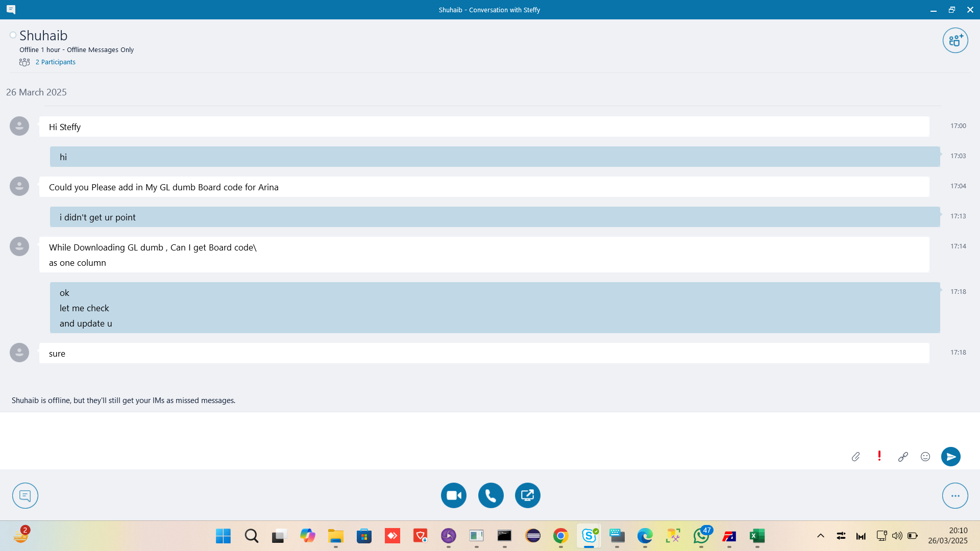The width and height of the screenshot is (980, 551).
Task: Open volume control in system tray
Action: pyautogui.click(x=897, y=536)
